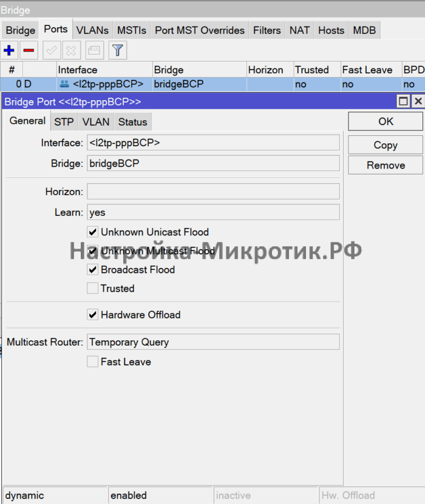Toggle Hardware Offload checkbox
The image size is (425, 504).
point(93,315)
